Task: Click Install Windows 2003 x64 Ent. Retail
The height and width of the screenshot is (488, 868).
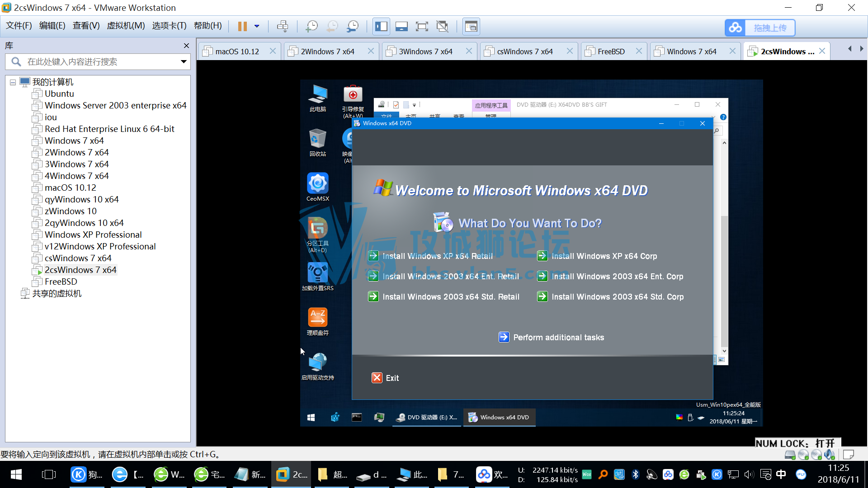Action: click(443, 277)
